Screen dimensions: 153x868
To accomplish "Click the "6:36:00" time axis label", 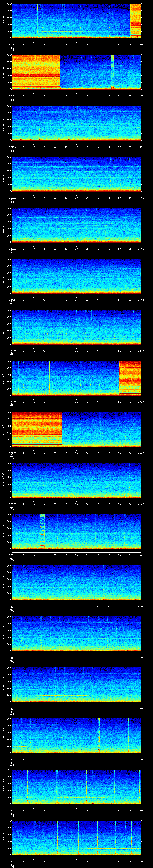I will tap(12, 402).
